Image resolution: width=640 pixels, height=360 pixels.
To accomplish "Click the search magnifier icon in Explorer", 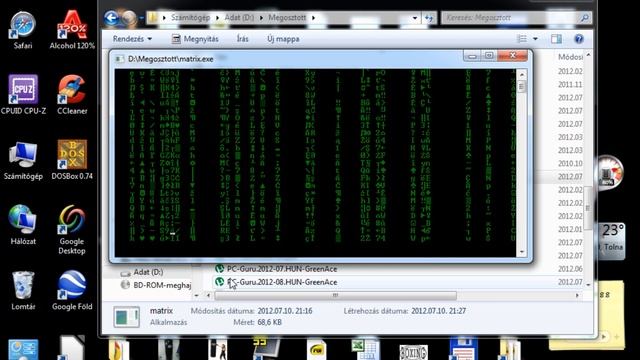I will [x=584, y=18].
